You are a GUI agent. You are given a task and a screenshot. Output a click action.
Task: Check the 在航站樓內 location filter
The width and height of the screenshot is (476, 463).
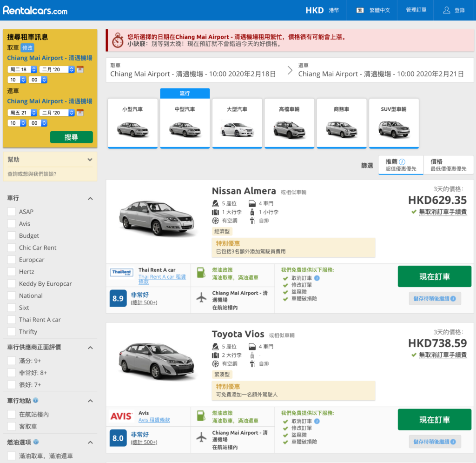(x=12, y=415)
